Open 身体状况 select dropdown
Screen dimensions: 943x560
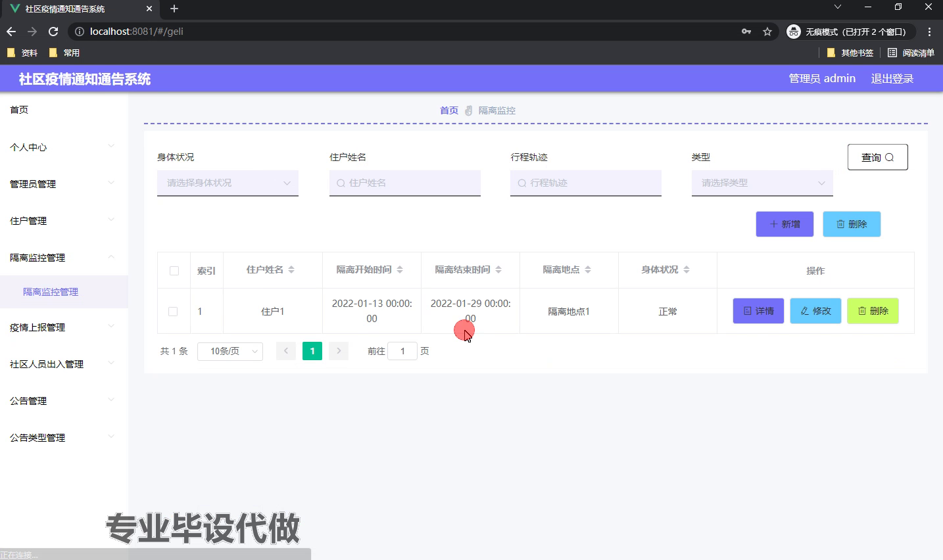(228, 183)
